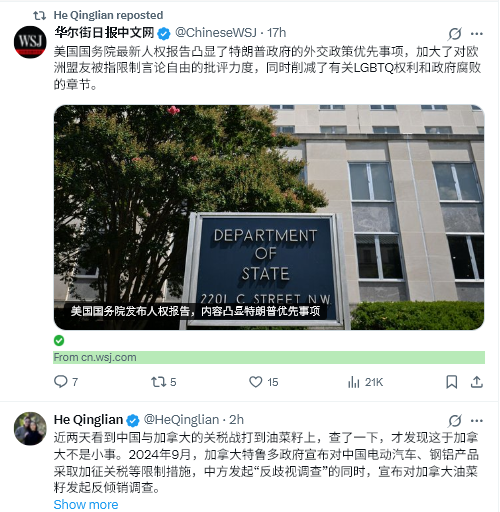Reply to the ChineseWSJ post
Screen dimensions: 500x512
click(x=66, y=382)
